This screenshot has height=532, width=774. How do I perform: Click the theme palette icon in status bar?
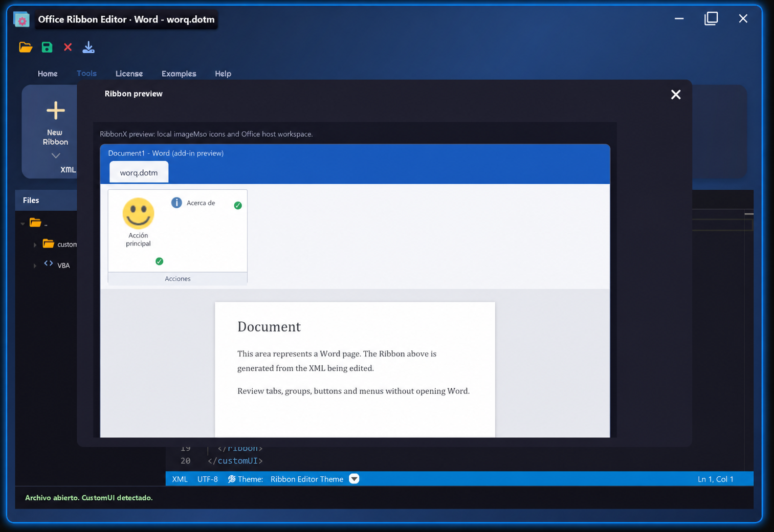(x=232, y=479)
